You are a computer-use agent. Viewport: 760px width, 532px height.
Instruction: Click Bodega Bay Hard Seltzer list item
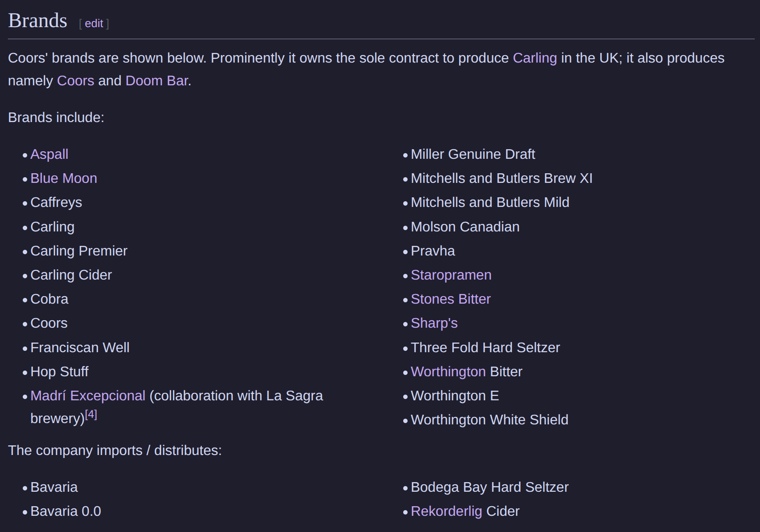pos(489,487)
